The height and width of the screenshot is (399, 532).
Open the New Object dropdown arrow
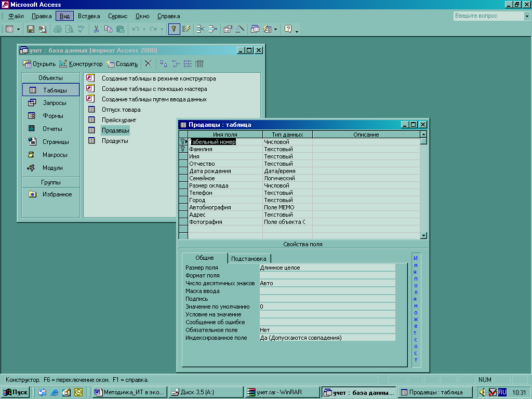275,29
